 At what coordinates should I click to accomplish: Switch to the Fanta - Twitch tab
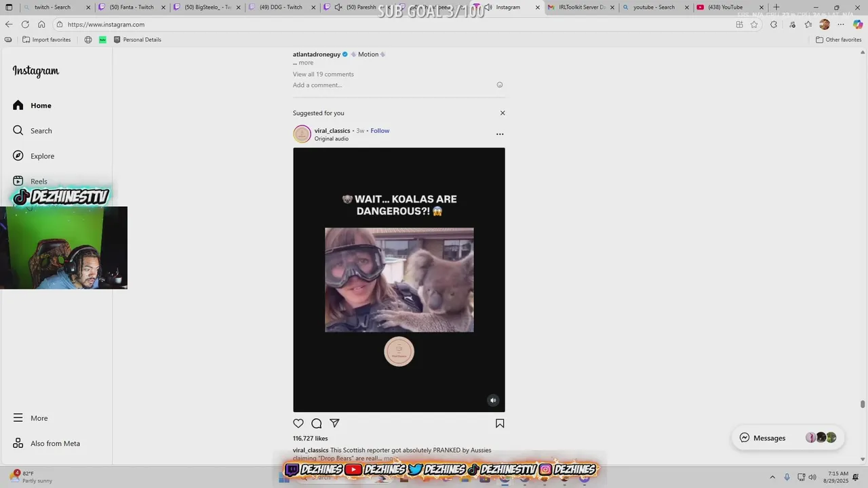(x=132, y=7)
